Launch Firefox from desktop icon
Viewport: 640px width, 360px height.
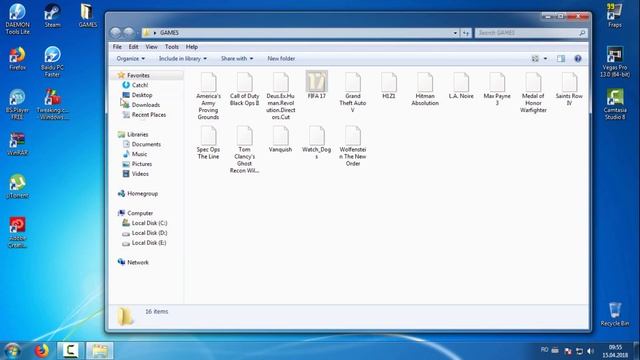[18, 59]
